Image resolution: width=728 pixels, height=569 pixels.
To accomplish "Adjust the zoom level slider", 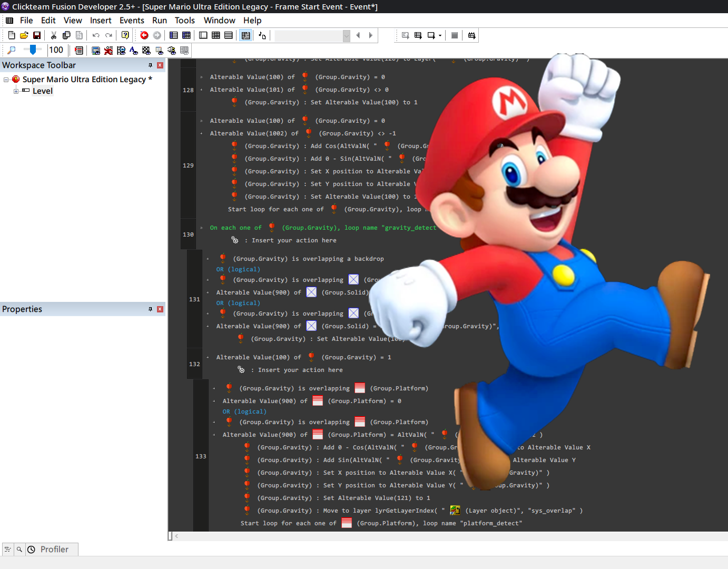I will pyautogui.click(x=32, y=50).
